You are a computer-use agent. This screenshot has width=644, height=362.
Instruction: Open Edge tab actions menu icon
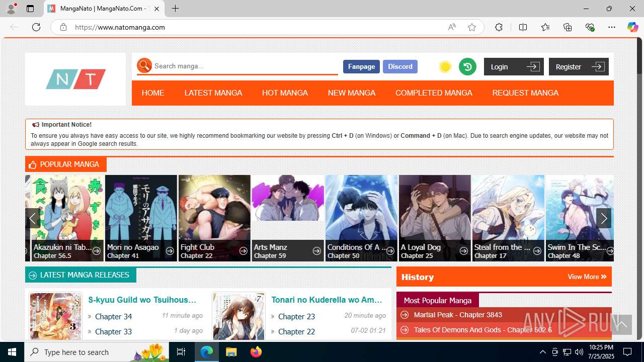[x=30, y=9]
